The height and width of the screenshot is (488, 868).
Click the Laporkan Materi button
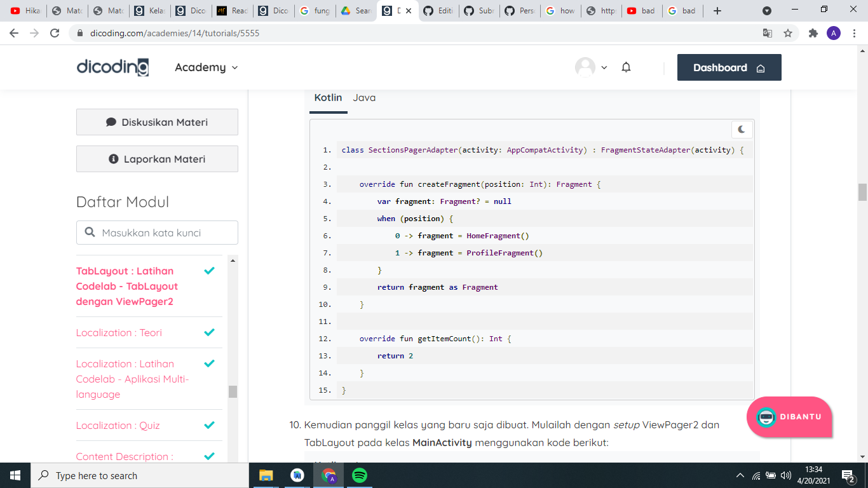pyautogui.click(x=156, y=159)
